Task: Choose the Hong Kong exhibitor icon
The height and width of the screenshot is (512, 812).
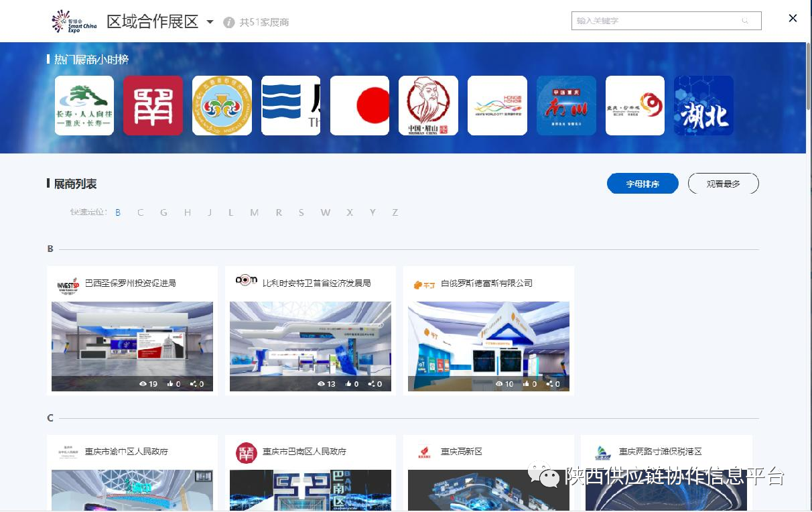Action: (x=497, y=105)
